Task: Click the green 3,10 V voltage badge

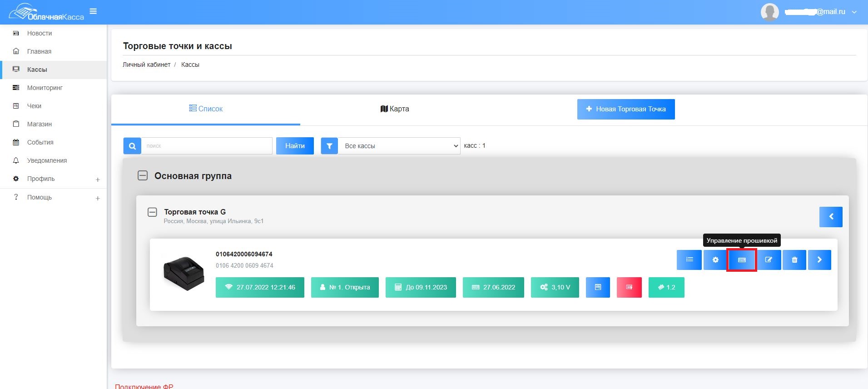Action: pyautogui.click(x=555, y=287)
